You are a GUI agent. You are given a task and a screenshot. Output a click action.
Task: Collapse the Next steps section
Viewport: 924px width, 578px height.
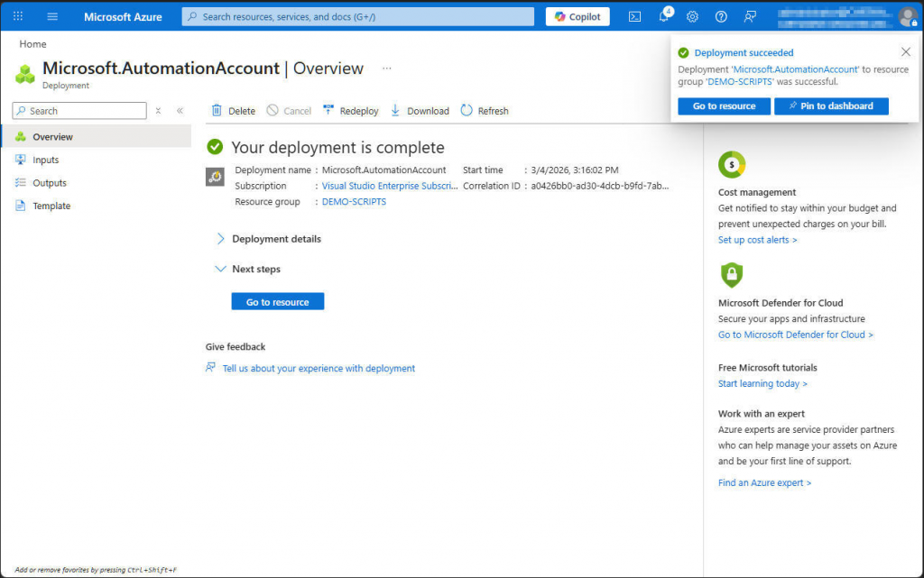pyautogui.click(x=219, y=269)
